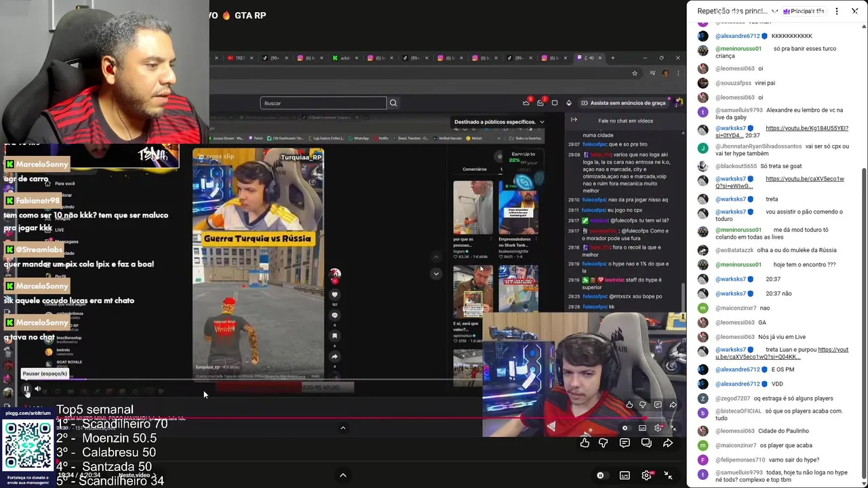868x488 pixels.
Task: Expand 'Destinado a públicos específicos' dropdown
Action: pyautogui.click(x=499, y=122)
